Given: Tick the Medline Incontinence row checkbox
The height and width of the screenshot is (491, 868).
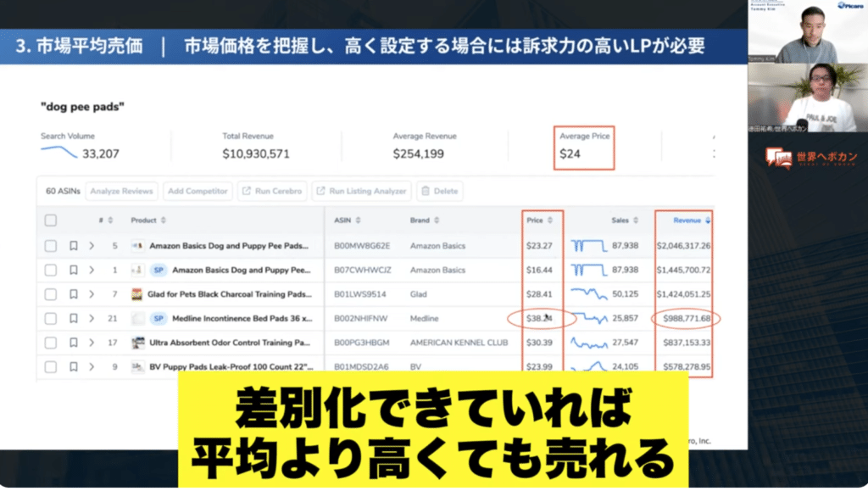Looking at the screenshot, I should (50, 318).
